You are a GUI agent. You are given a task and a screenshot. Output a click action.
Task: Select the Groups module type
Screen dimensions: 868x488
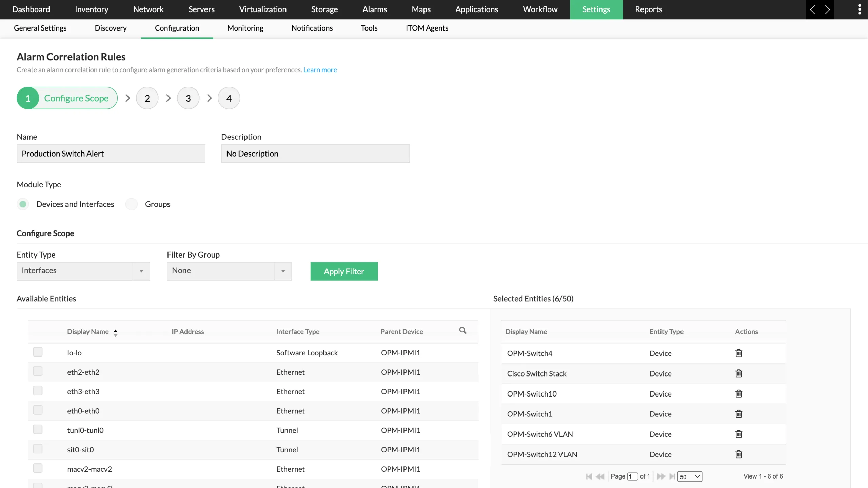[132, 204]
